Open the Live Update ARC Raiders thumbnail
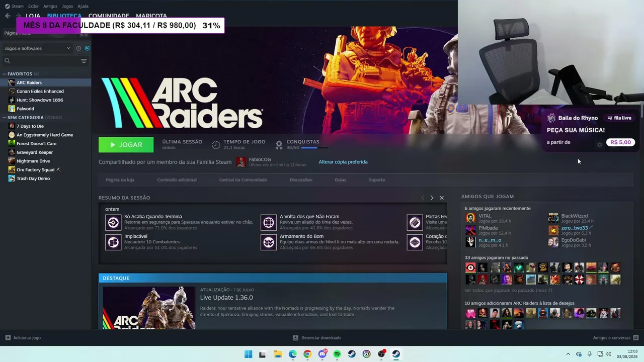This screenshot has width=644, height=362. pyautogui.click(x=149, y=308)
